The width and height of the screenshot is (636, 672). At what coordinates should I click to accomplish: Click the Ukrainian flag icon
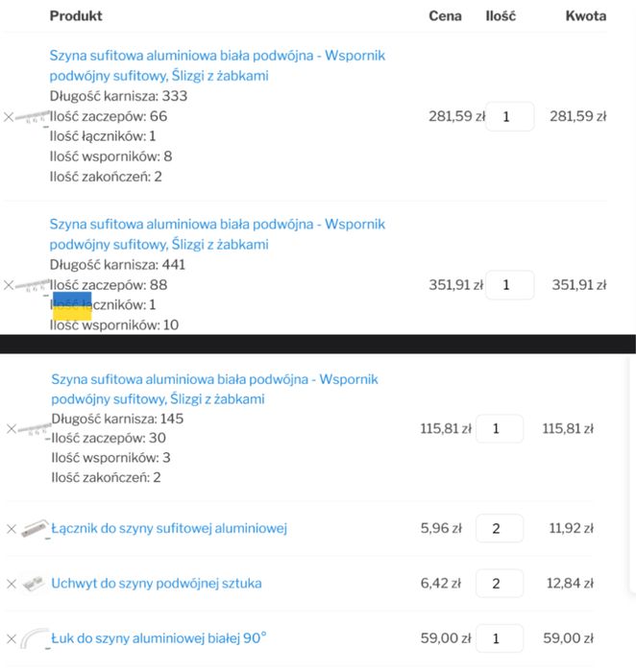(x=72, y=306)
